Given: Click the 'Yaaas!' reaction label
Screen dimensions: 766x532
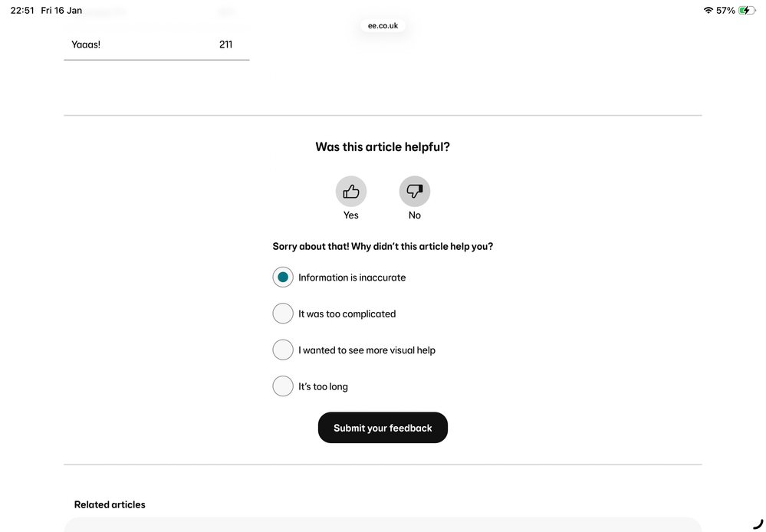Looking at the screenshot, I should point(86,44).
